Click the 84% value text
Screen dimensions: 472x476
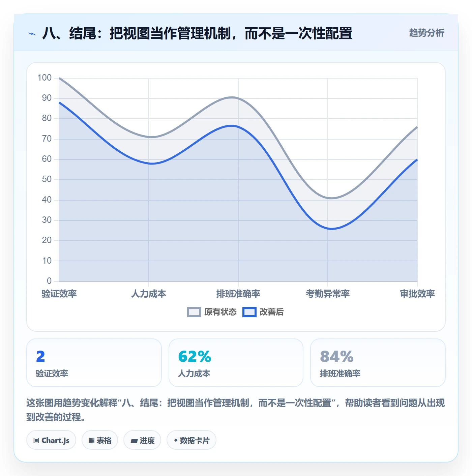pos(336,357)
